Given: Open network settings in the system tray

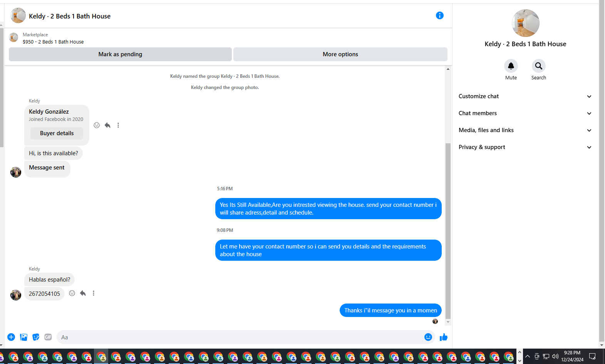Looking at the screenshot, I should 546,356.
